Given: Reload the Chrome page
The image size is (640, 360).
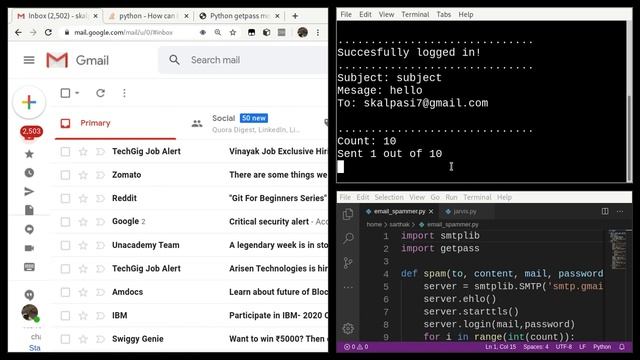Looking at the screenshot, I should [x=48, y=32].
